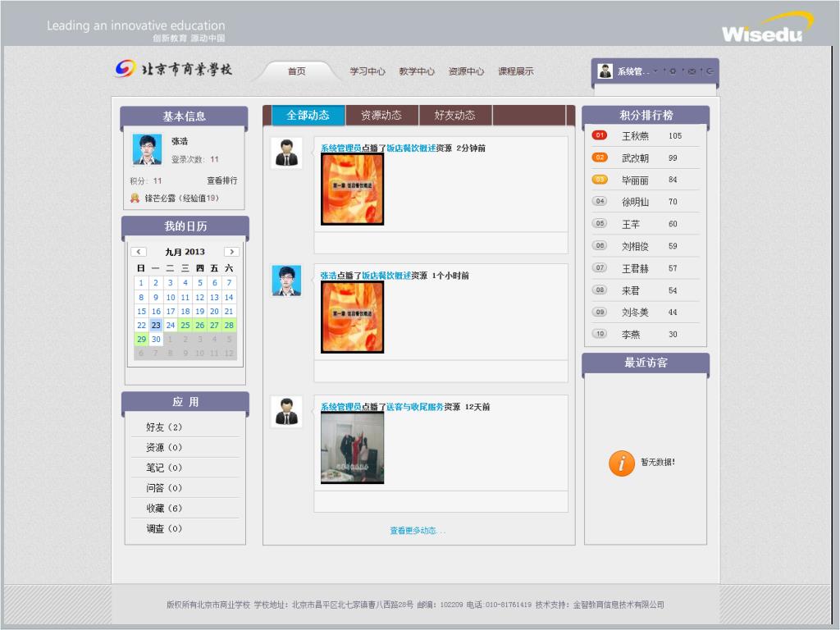
Task: Click rank badge 02 beside 武改朝
Action: pos(600,157)
